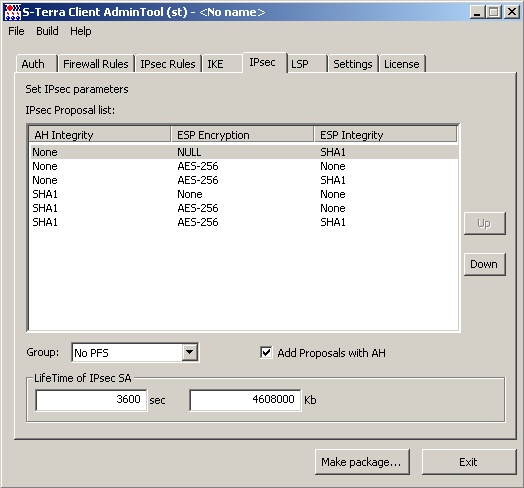This screenshot has width=524, height=488.
Task: Close the AdminTool window
Action: click(x=512, y=12)
